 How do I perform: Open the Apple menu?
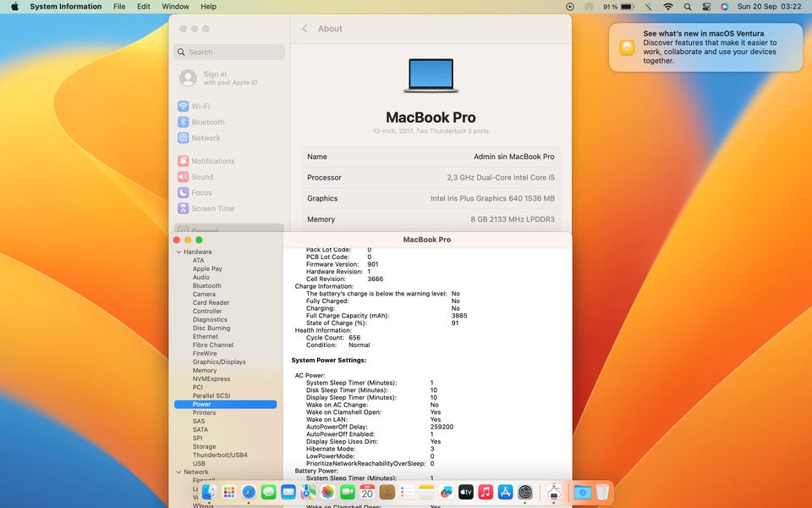14,7
